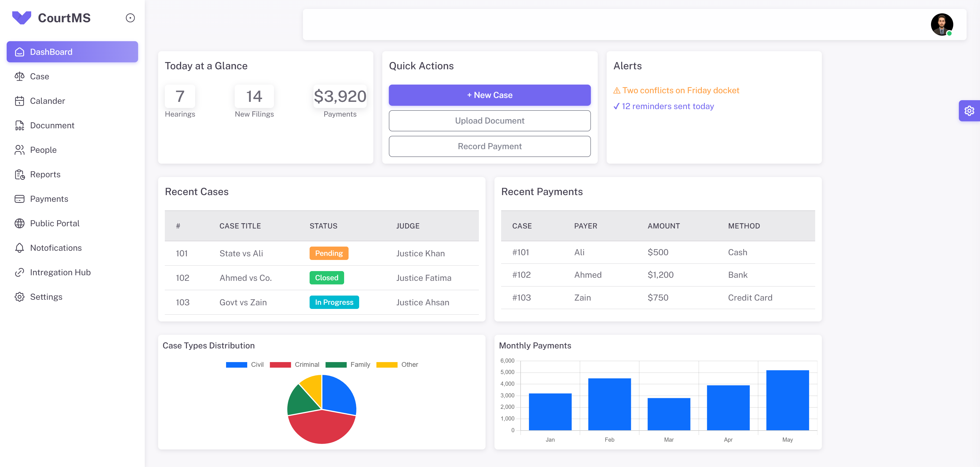This screenshot has height=467, width=980.
Task: Click the DashBoard home icon
Action: [19, 52]
